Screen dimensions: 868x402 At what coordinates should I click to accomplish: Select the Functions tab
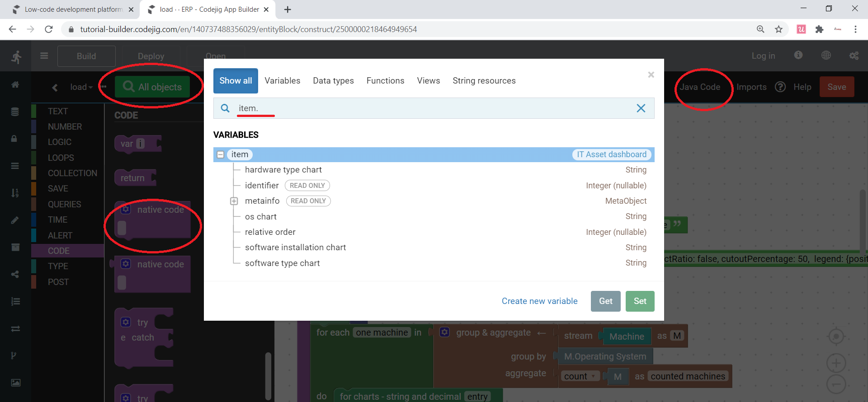pyautogui.click(x=385, y=81)
